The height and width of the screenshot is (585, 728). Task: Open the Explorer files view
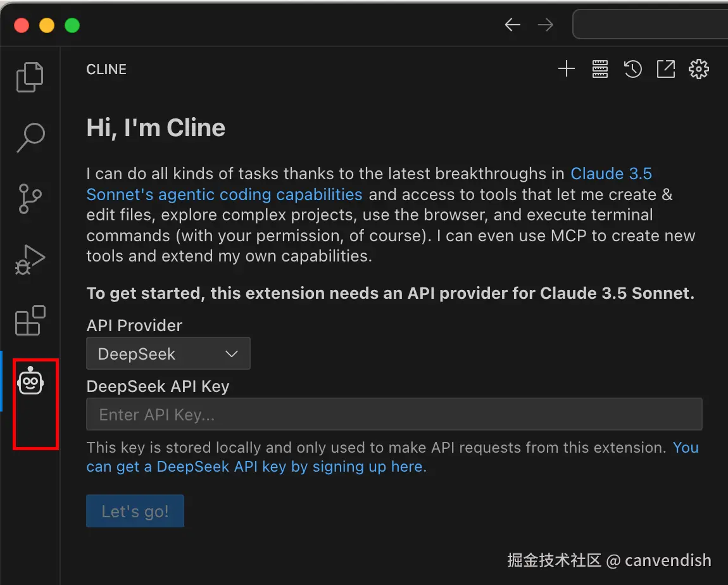coord(30,77)
